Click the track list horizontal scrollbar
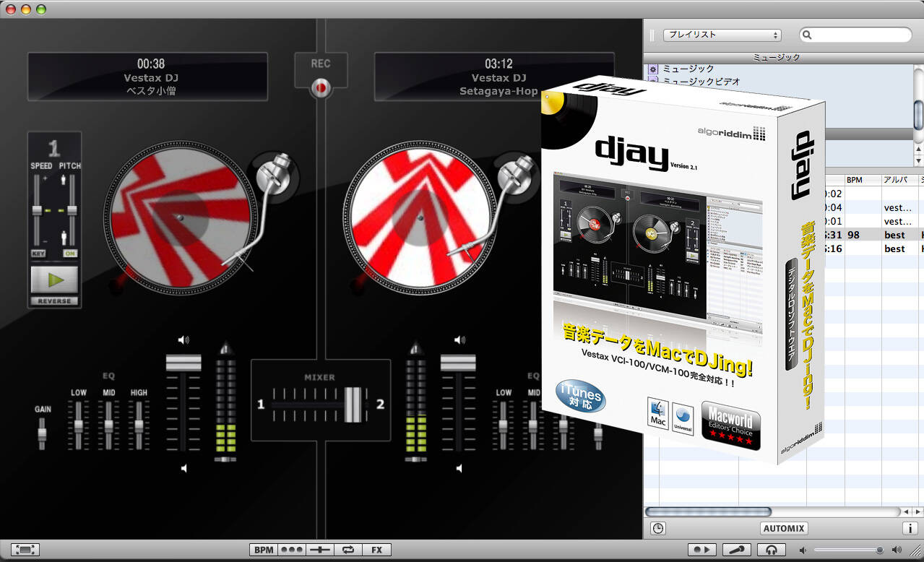 point(708,511)
